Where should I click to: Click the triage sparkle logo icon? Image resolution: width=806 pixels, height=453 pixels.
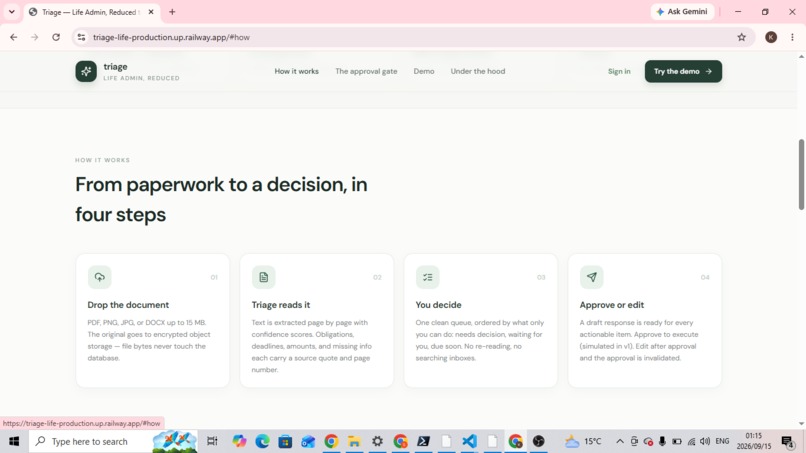(x=86, y=71)
